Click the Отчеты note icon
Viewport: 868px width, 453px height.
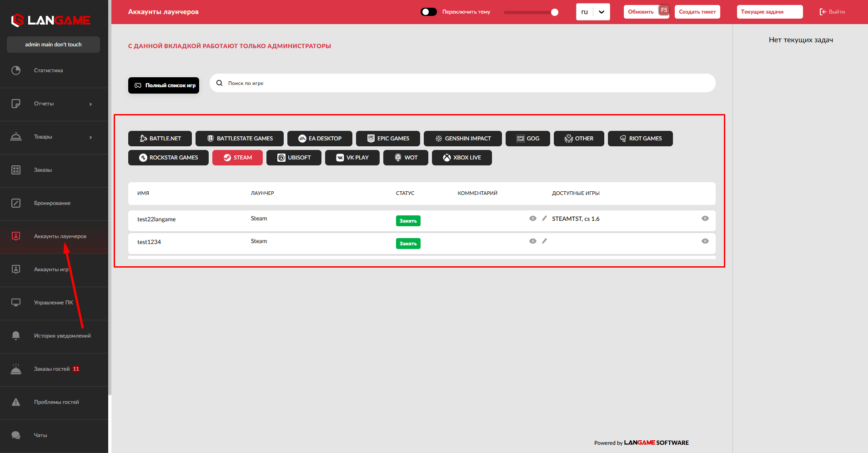coord(16,104)
